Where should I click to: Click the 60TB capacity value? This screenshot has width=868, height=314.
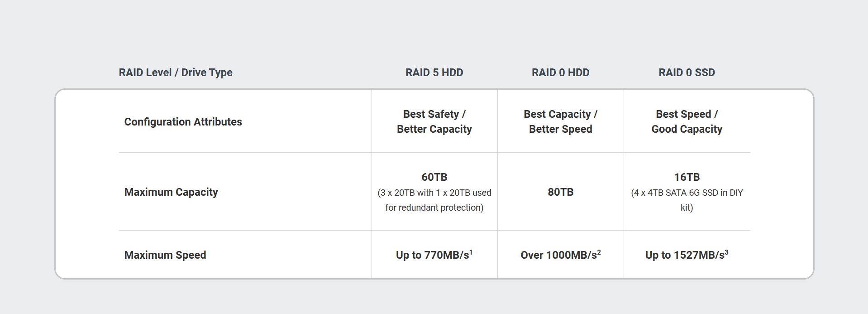434,177
